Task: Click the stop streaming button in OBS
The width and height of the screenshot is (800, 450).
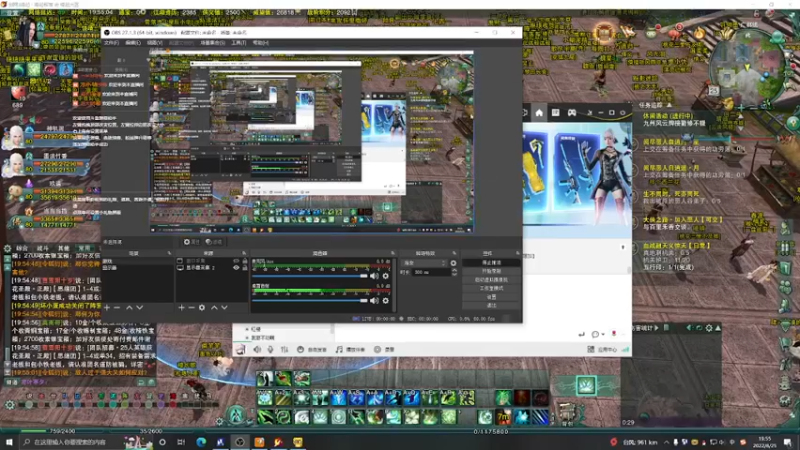Action: (x=491, y=263)
